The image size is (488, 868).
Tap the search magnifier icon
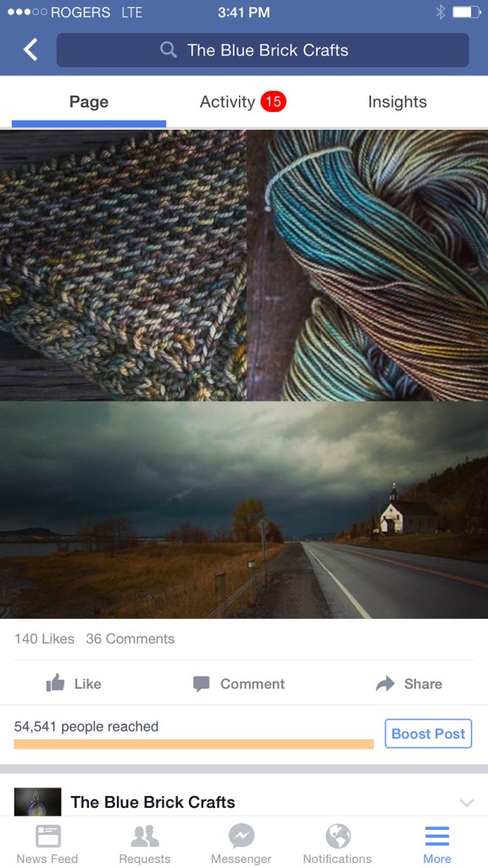tap(169, 50)
